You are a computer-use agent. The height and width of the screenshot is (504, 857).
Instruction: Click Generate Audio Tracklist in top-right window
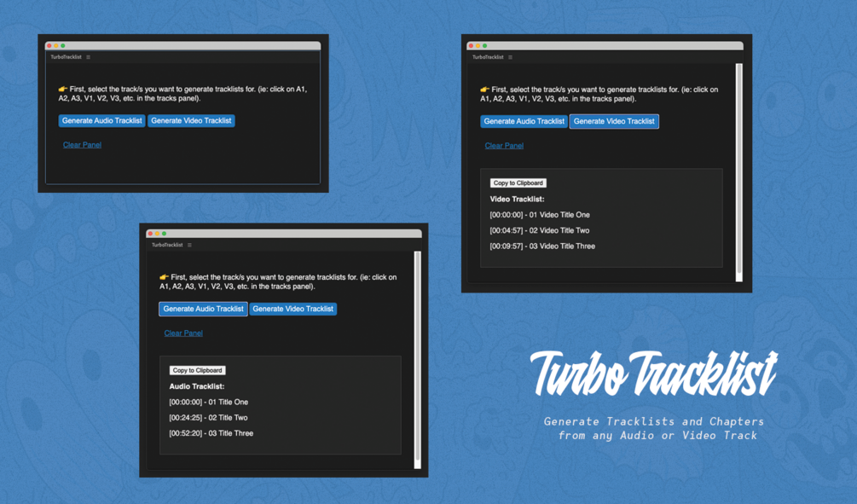tap(524, 121)
